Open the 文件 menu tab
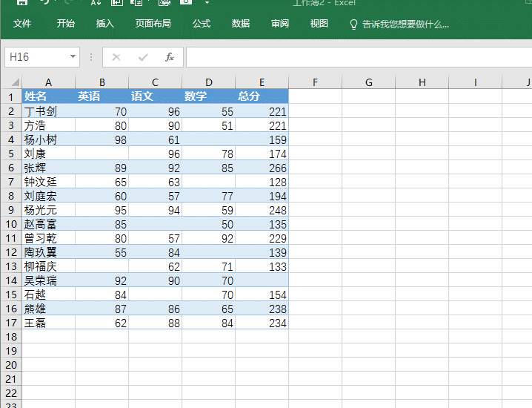Image resolution: width=532 pixels, height=408 pixels. [x=22, y=24]
